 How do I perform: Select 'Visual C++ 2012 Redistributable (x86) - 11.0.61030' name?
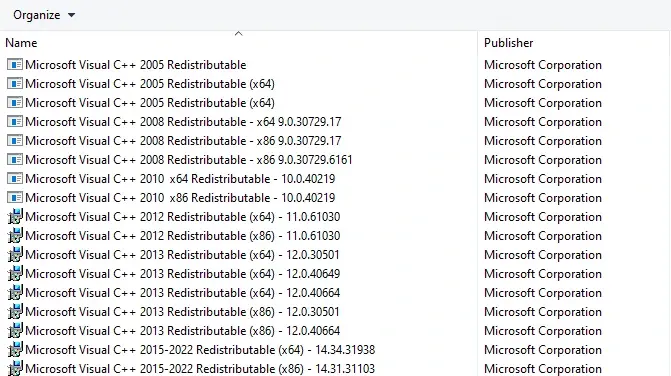(x=183, y=236)
